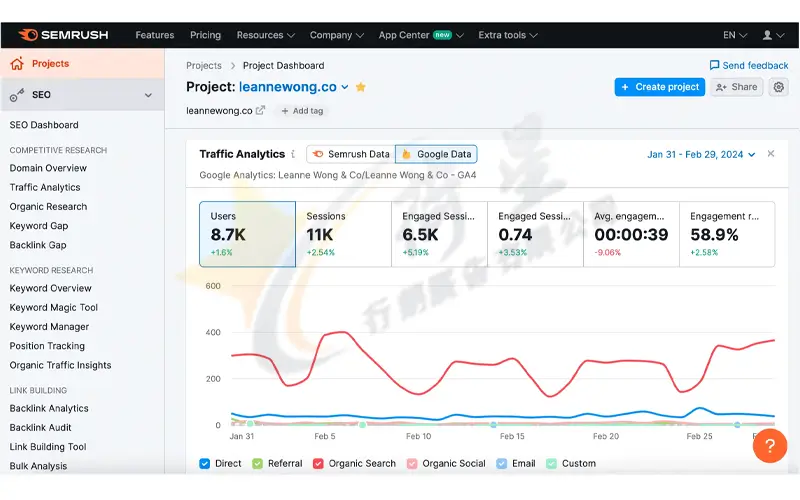Open the orange help question mark
This screenshot has height=500, width=800.
click(770, 445)
